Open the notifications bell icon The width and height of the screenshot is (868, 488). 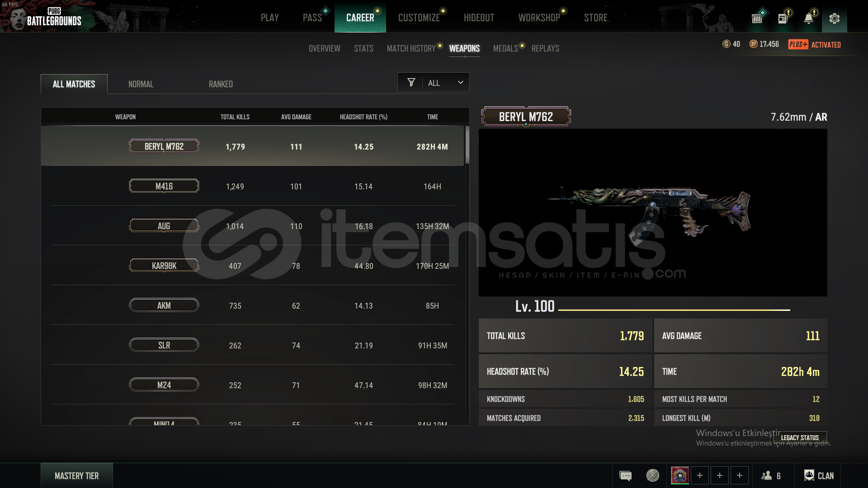[808, 18]
